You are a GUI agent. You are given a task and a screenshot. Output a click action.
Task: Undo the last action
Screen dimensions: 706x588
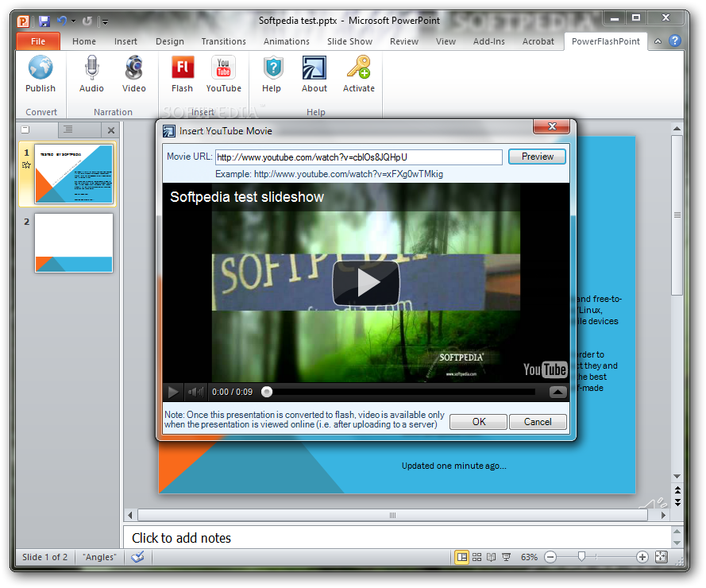pos(62,21)
